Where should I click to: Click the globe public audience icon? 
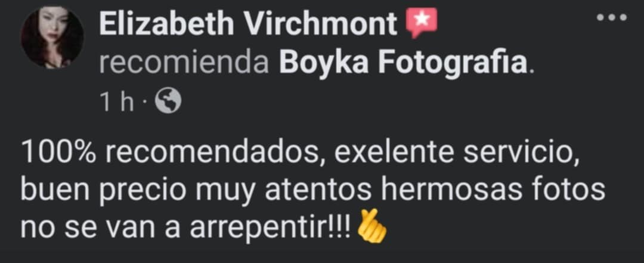click(x=168, y=101)
